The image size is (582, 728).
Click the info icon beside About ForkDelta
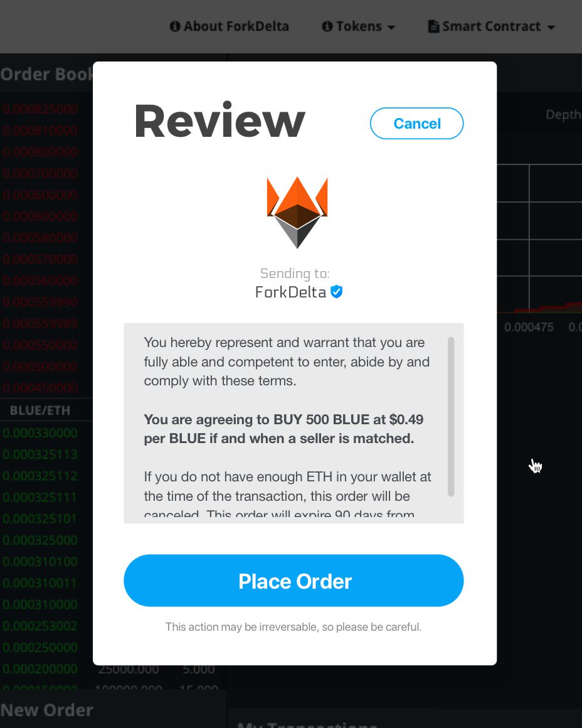point(175,26)
